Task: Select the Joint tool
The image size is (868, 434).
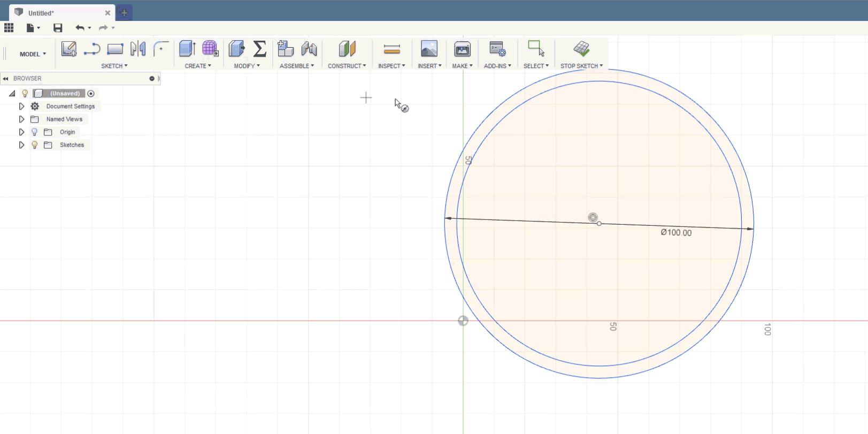Action: (x=309, y=49)
